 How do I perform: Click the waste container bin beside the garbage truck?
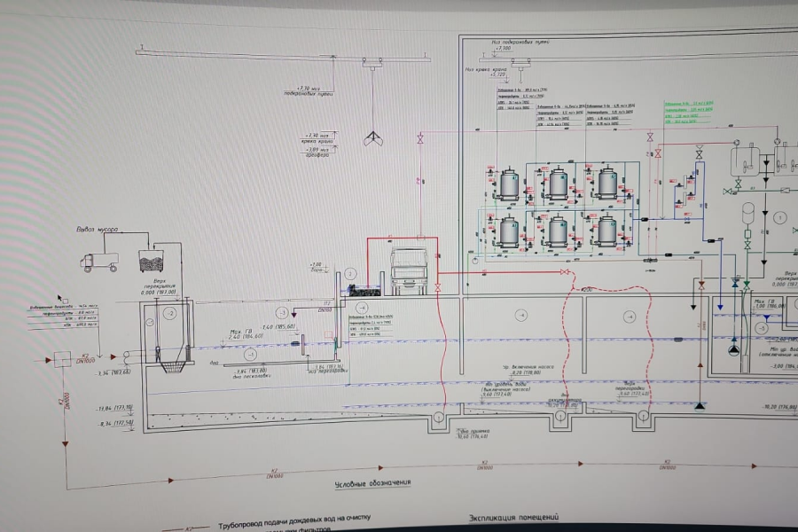[151, 261]
